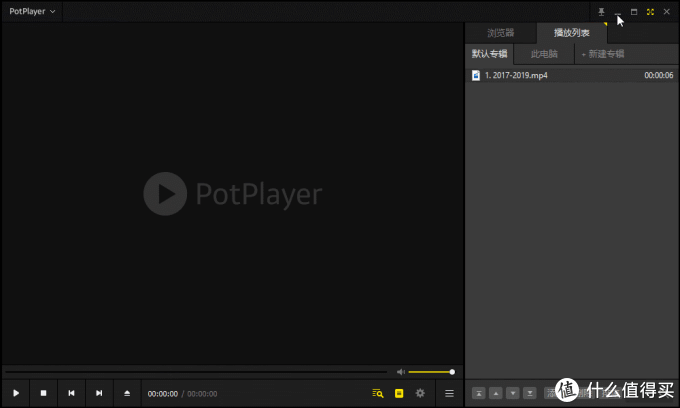Toggle fullscreen with the yellow icon

click(650, 12)
